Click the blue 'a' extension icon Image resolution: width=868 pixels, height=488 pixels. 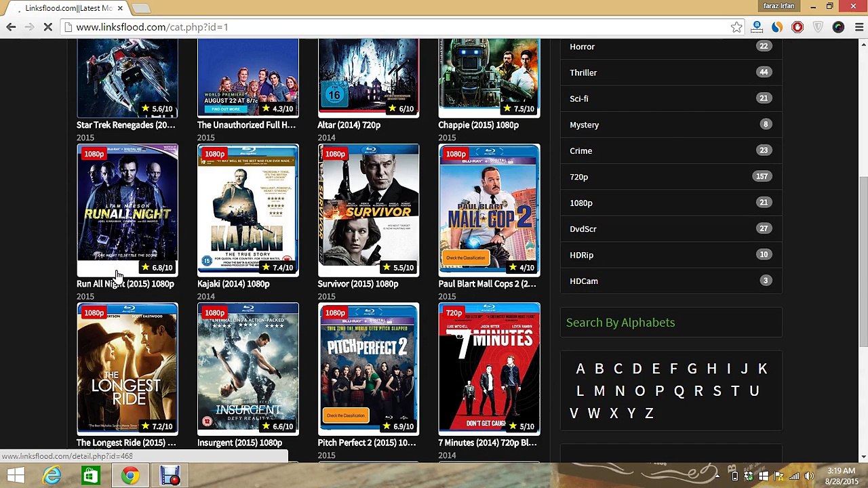[x=757, y=27]
